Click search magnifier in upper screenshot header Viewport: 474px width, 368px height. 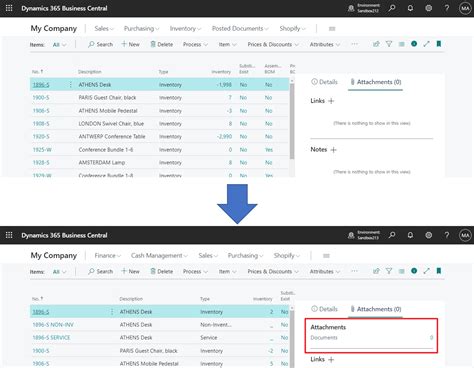pyautogui.click(x=392, y=8)
